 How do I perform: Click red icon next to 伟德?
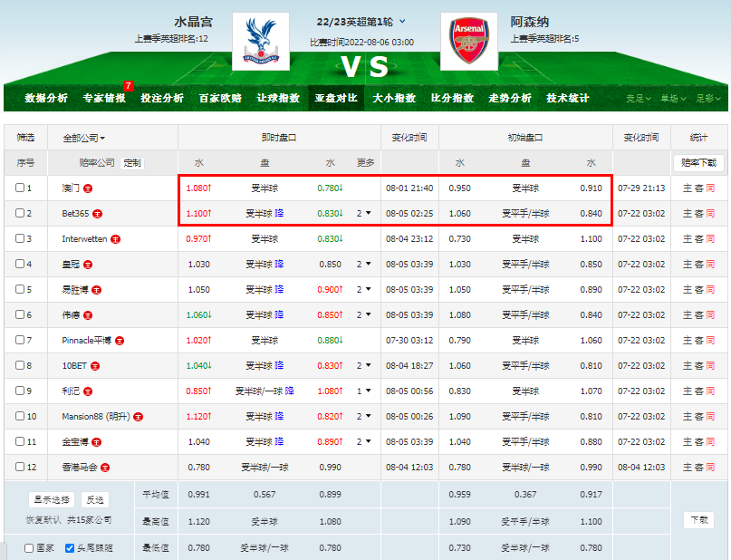(88, 315)
